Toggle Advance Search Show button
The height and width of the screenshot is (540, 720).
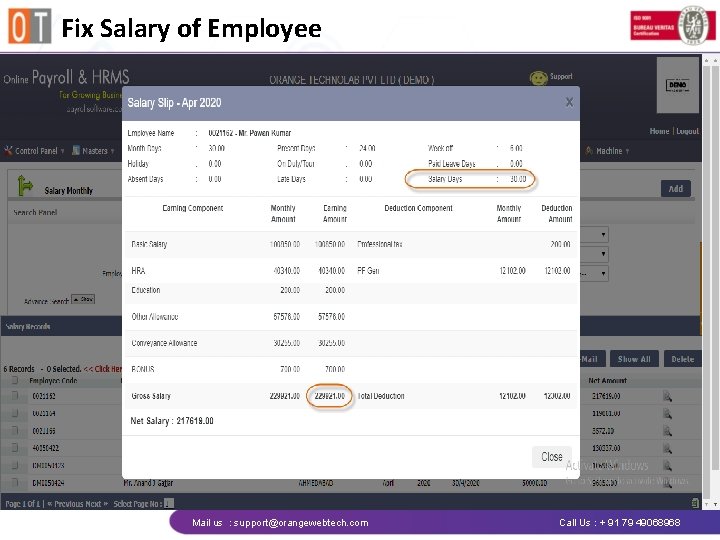(83, 299)
